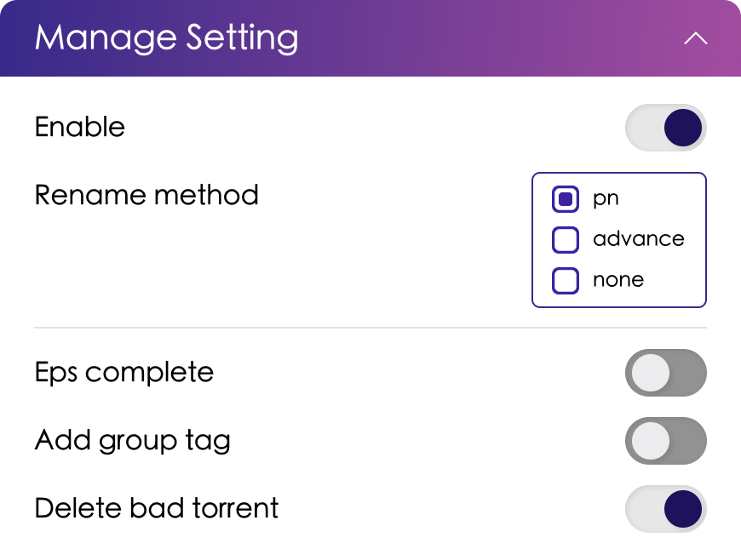Uncheck the pn rename method checkbox

[566, 199]
